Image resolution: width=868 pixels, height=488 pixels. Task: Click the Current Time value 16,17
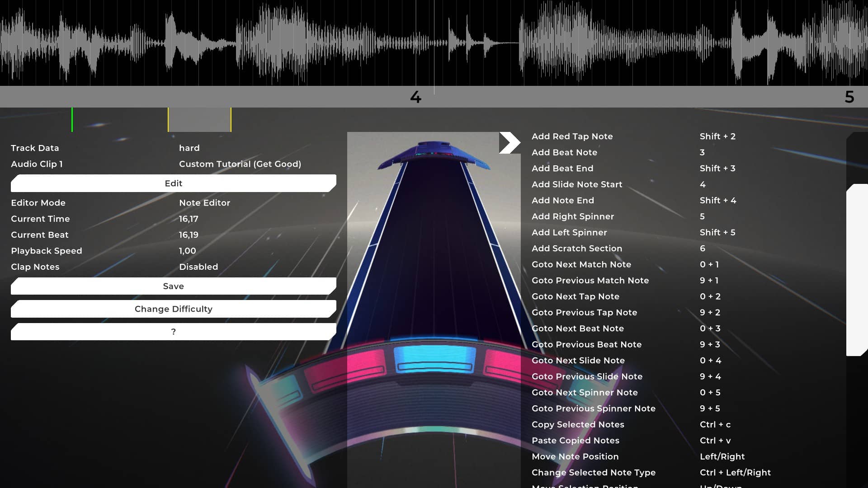189,219
